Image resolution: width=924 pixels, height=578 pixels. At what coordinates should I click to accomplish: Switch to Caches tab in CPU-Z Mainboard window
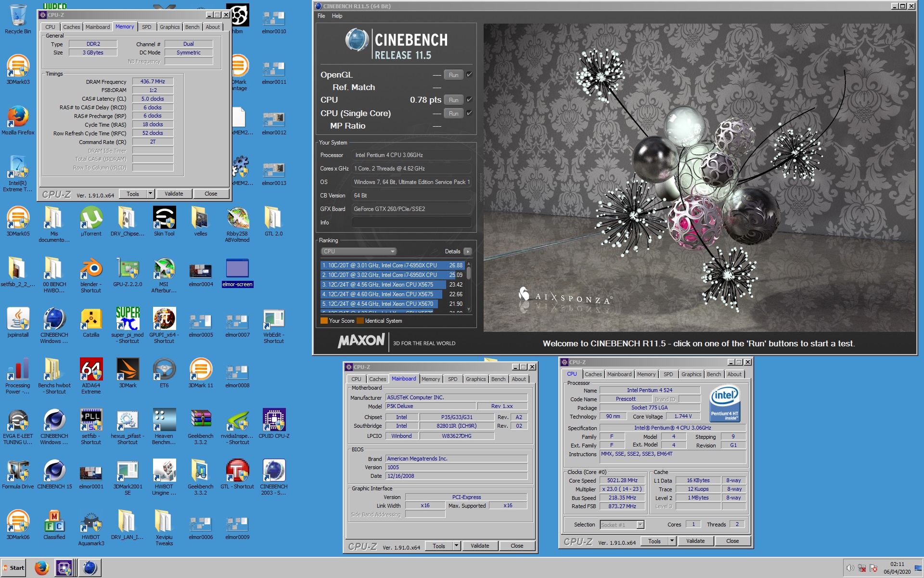click(377, 379)
